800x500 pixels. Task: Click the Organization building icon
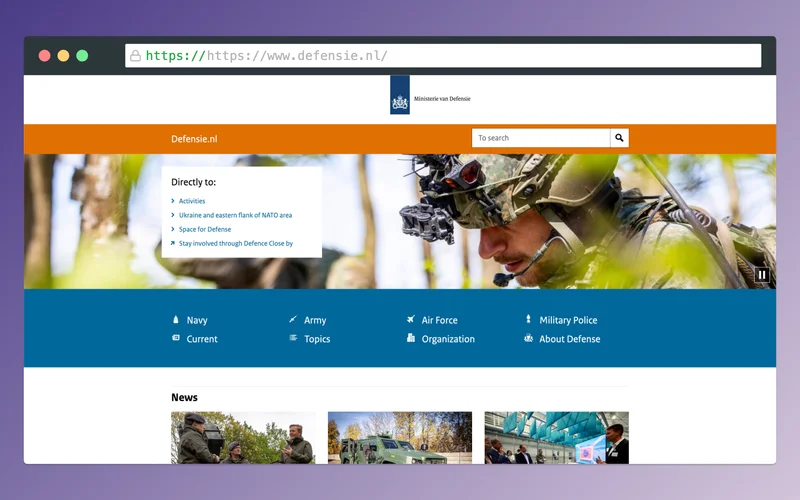(411, 338)
